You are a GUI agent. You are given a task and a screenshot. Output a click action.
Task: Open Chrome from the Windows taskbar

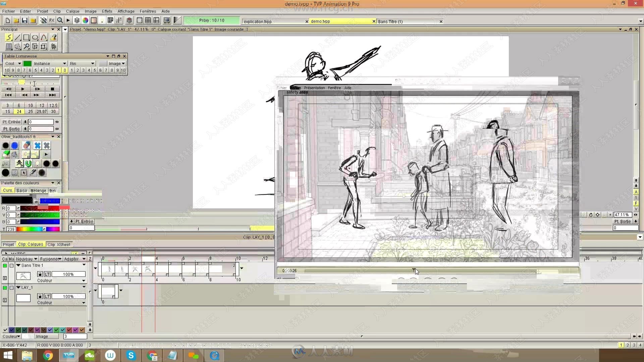pos(48,355)
